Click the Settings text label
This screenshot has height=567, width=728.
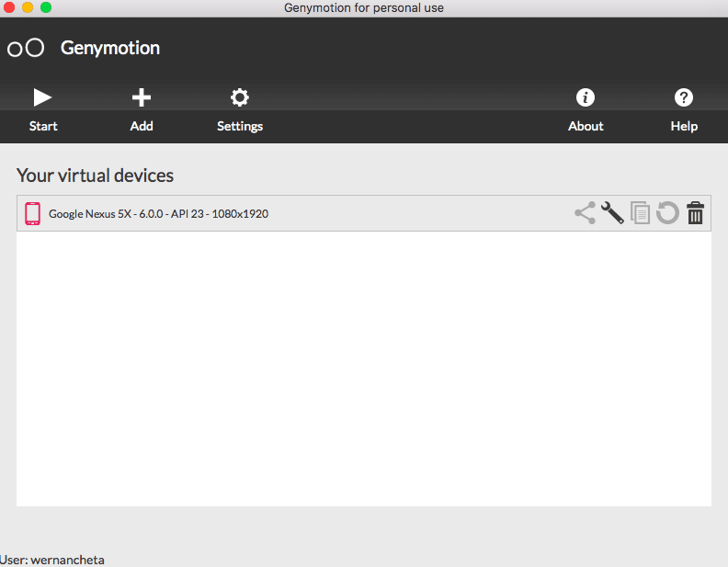click(240, 126)
